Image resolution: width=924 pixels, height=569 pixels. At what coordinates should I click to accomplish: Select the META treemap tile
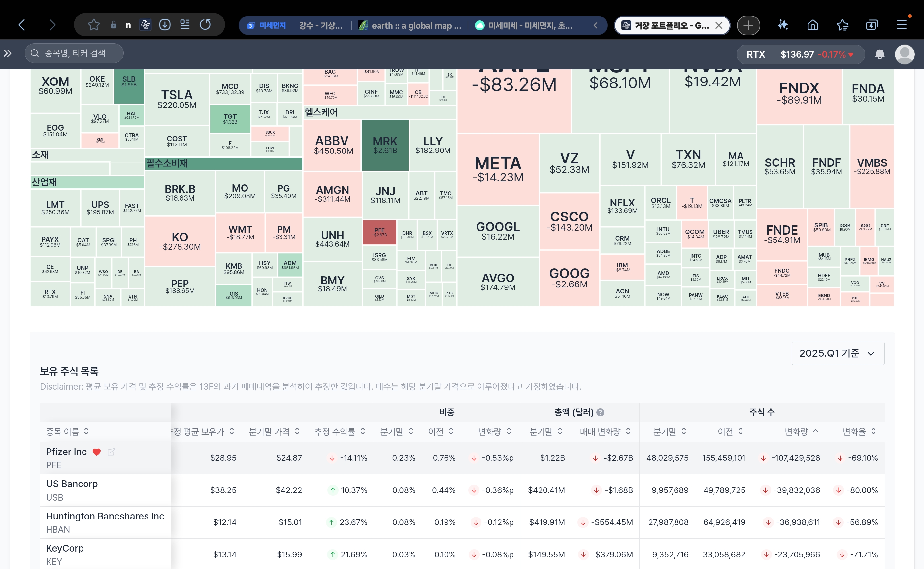tap(498, 169)
